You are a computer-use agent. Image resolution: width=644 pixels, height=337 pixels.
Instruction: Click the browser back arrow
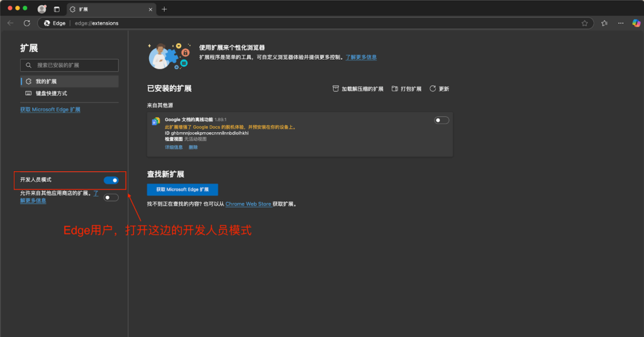click(x=10, y=23)
